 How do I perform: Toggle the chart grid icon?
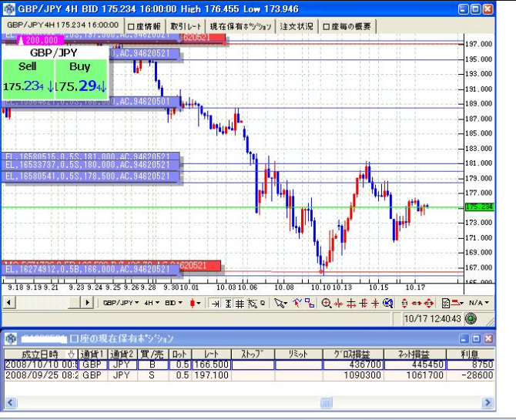pyautogui.click(x=240, y=304)
